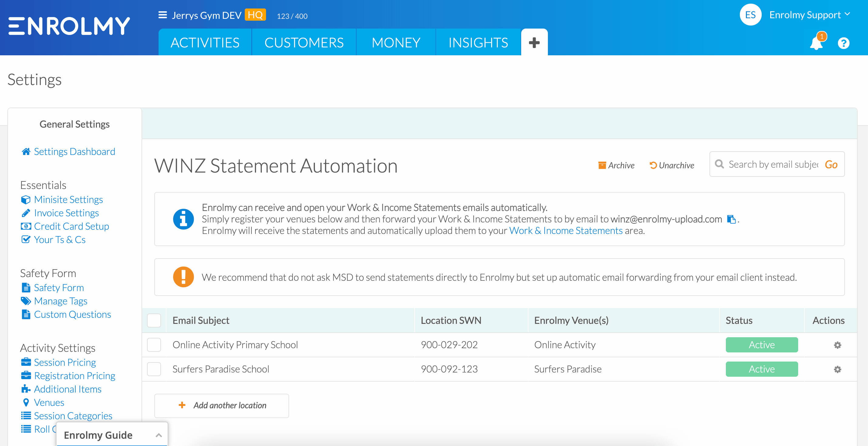Open the Manage Tags link

(x=61, y=301)
